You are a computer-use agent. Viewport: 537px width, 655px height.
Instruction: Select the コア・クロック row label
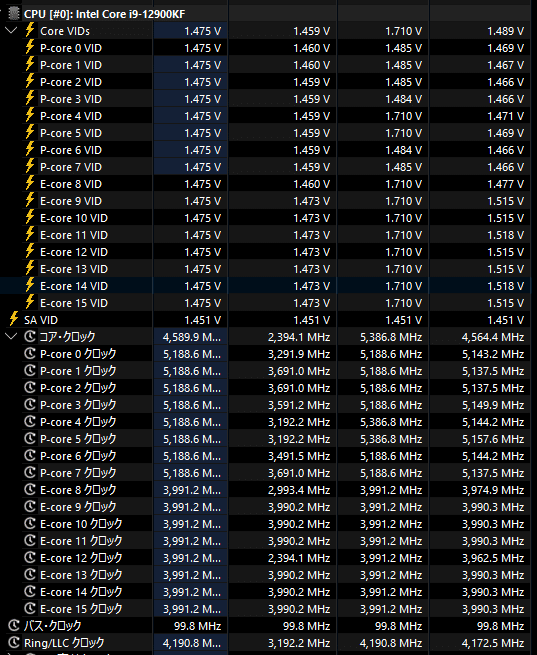pyautogui.click(x=67, y=337)
